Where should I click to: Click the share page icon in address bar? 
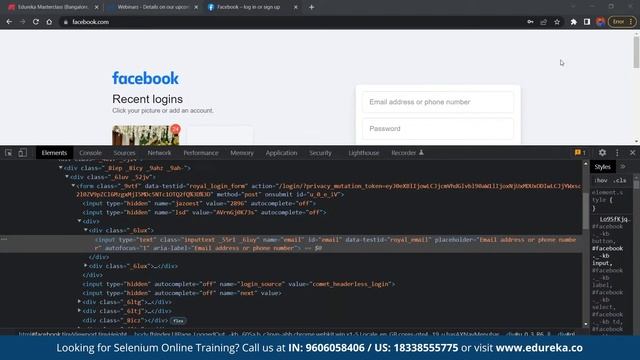click(x=544, y=22)
